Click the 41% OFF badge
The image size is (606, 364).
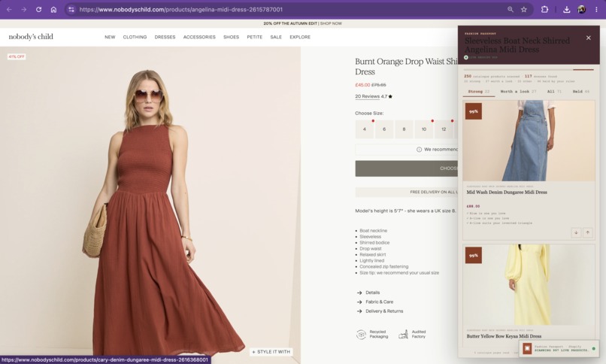(x=17, y=57)
